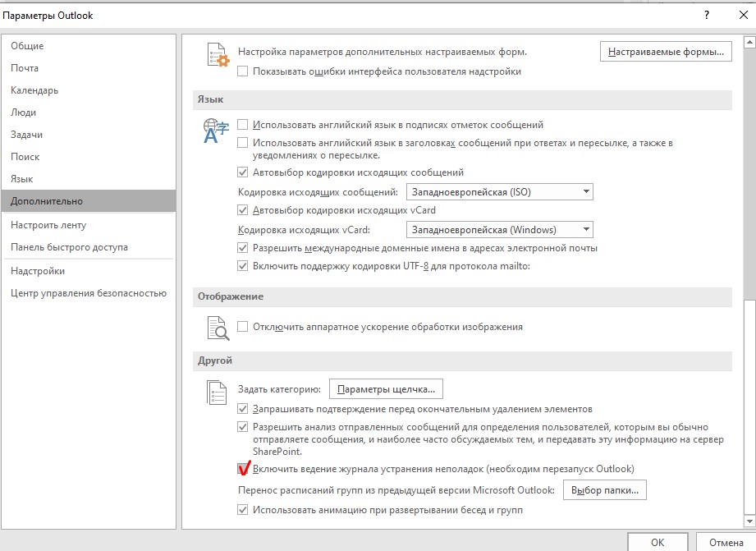Image resolution: width=756 pixels, height=551 pixels.
Task: Click the 'Настраиваемые формы...' button
Action: click(x=666, y=53)
